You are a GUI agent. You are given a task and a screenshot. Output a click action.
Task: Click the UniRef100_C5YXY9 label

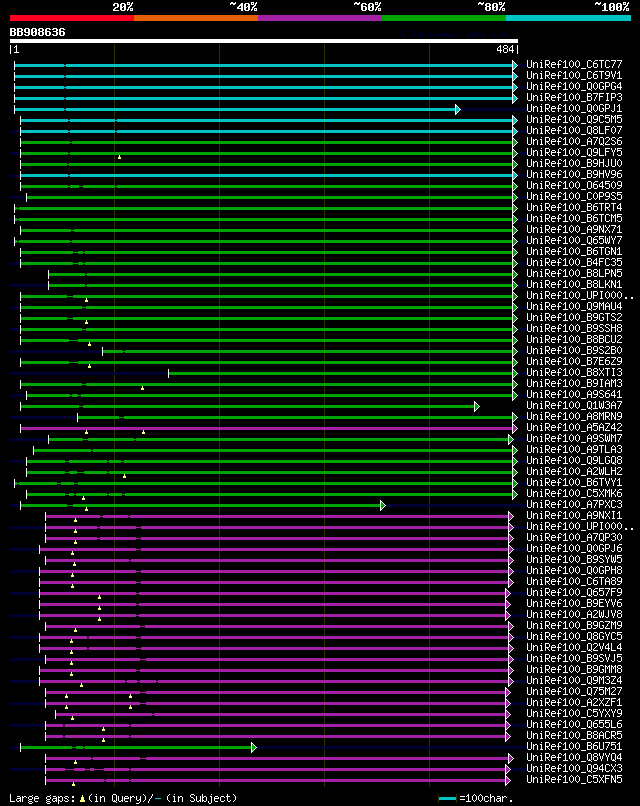click(x=574, y=713)
